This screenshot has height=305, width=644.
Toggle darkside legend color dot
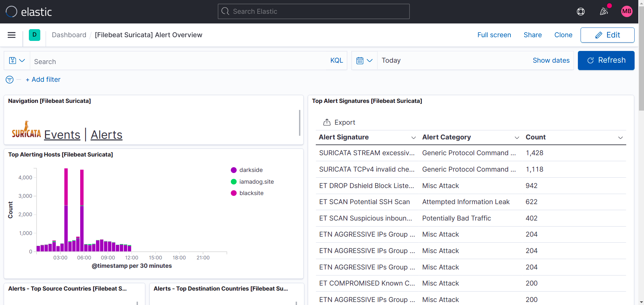click(x=234, y=170)
